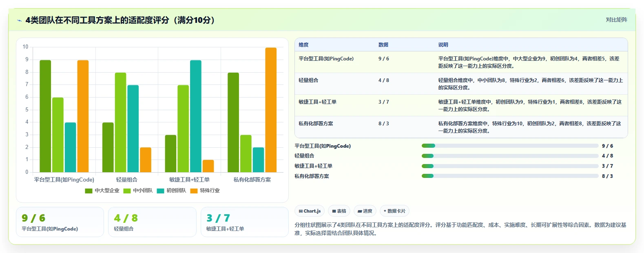Select the light green 中小团队 bar for 轻量组合
This screenshot has height=253, width=644.
[x=120, y=122]
